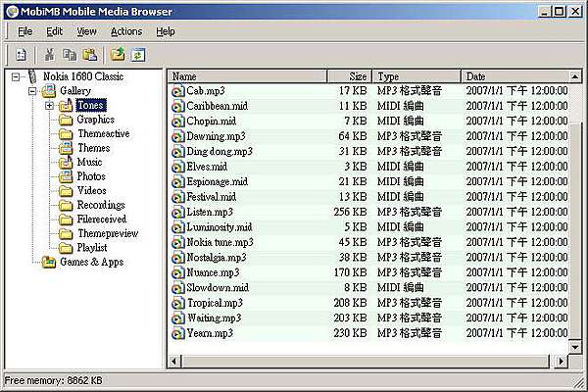Screen dimensions: 588x392
Task: Click the Themes folder icon in tree
Action: pyautogui.click(x=66, y=148)
